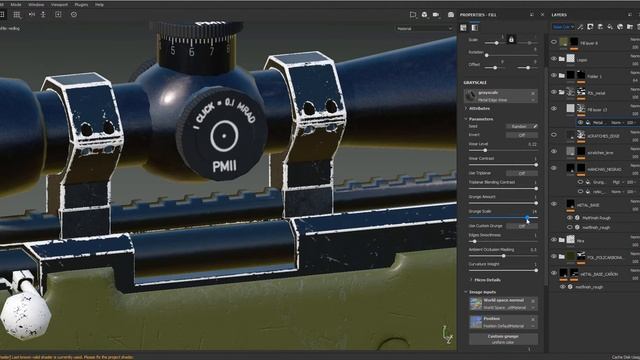Select the Metal Edge Wear generator effect row
Screen dimensions: 640x360
click(607, 122)
